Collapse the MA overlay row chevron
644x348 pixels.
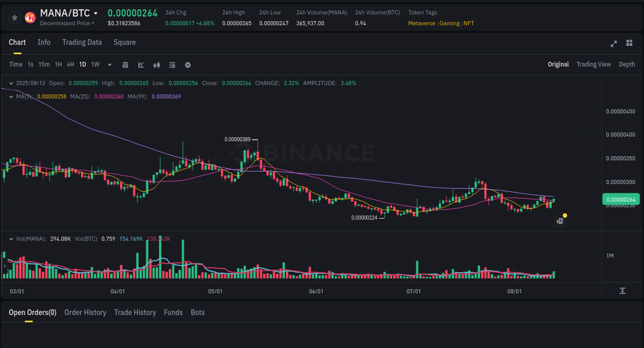pos(10,96)
